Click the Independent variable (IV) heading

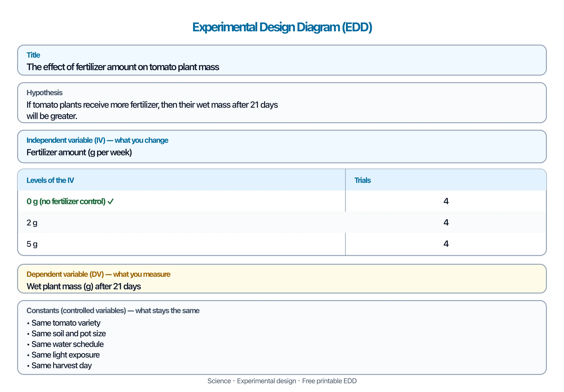(x=97, y=140)
